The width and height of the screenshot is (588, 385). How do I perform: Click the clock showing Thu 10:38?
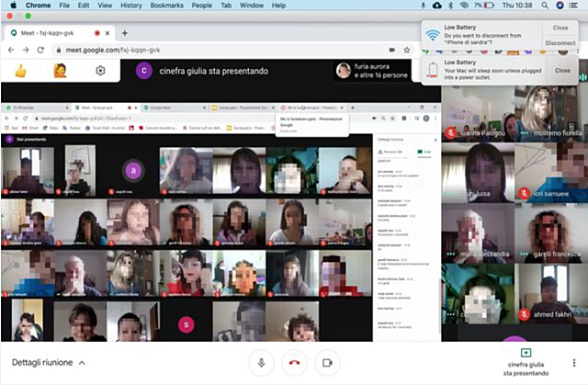point(516,6)
